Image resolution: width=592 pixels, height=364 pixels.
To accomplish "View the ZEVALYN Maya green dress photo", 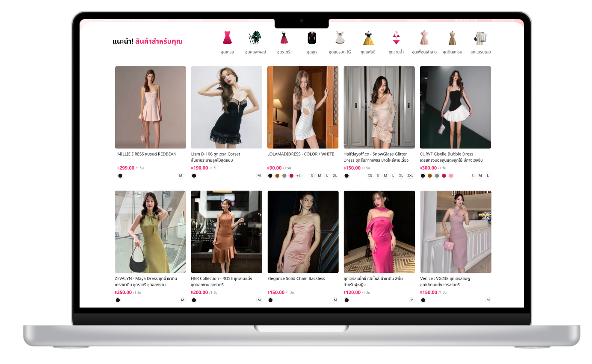I will point(151,232).
